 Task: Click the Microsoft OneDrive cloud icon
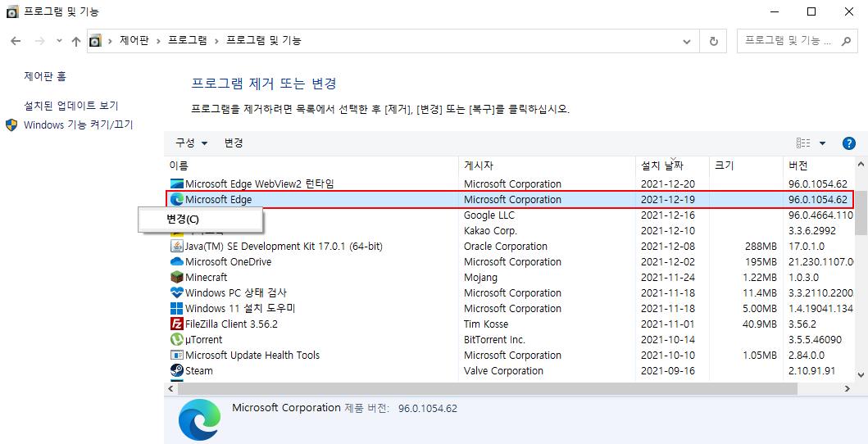tap(176, 261)
